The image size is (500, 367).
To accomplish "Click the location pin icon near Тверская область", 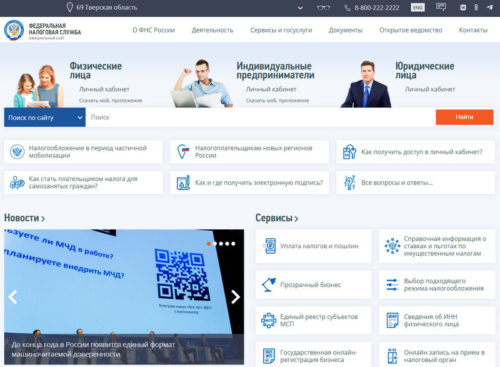I will 69,7.
